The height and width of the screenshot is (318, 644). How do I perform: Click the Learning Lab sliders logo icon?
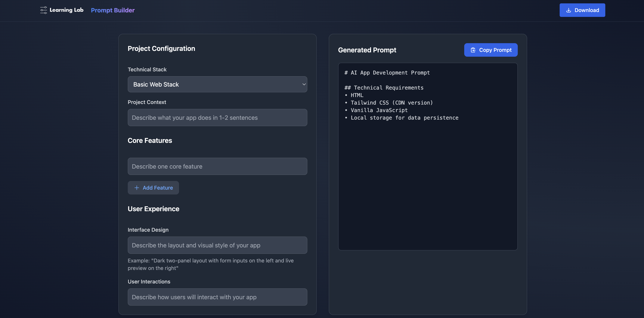44,10
